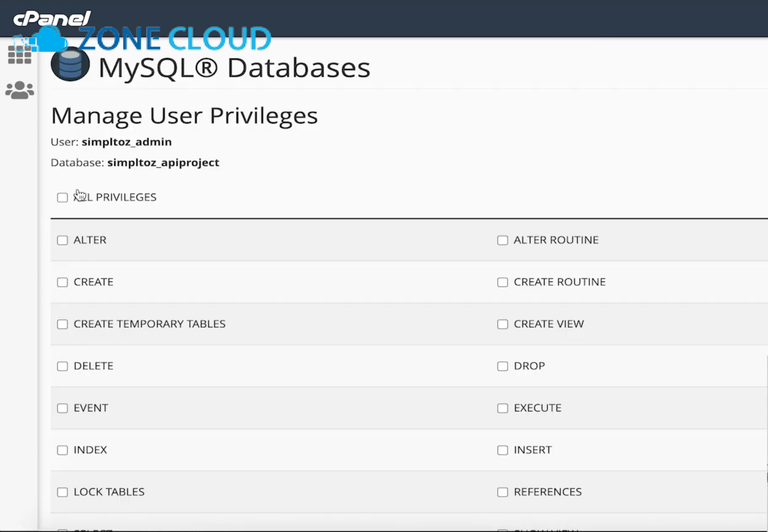
Task: Toggle the LOCK TABLES checkbox
Action: point(62,492)
